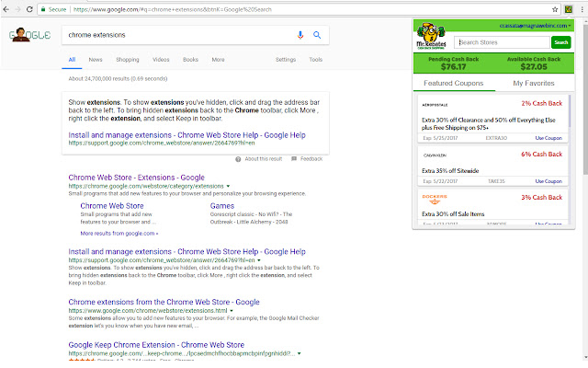Click the Dockers store logo

tap(435, 199)
